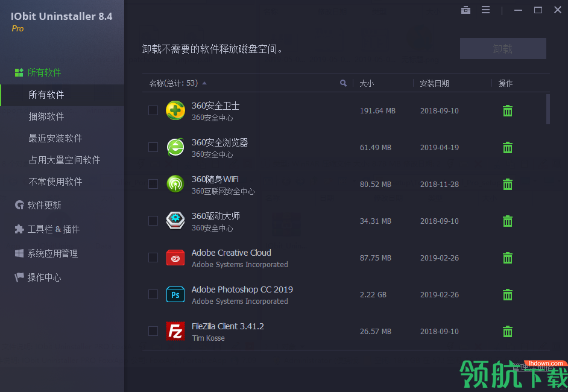
Task: Tick the checkbox for 360驱动大师
Action: pos(153,221)
